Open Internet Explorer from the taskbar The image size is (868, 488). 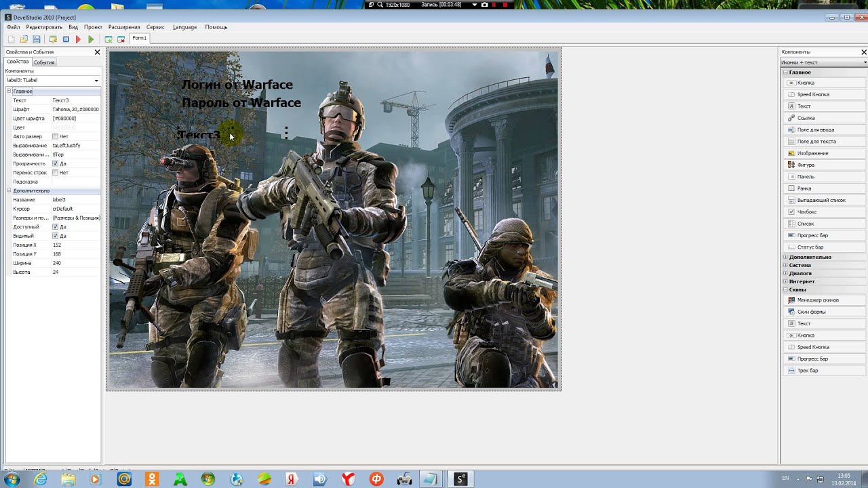pos(41,479)
